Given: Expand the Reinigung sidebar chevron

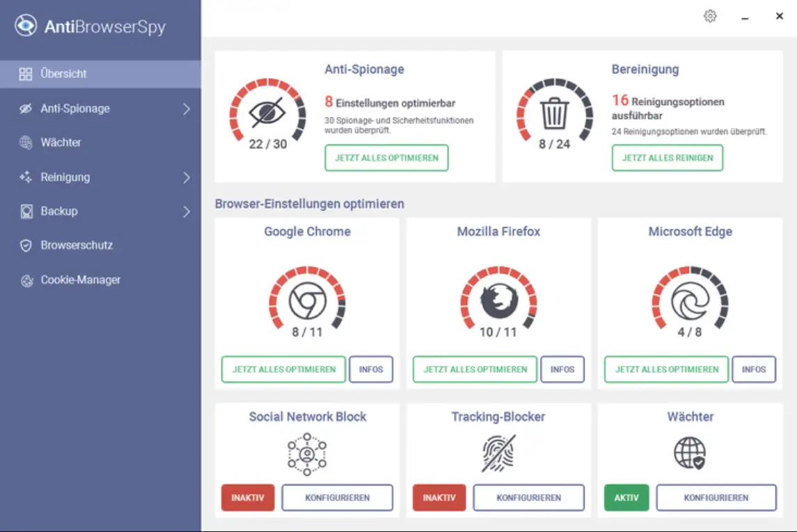Looking at the screenshot, I should 187,177.
